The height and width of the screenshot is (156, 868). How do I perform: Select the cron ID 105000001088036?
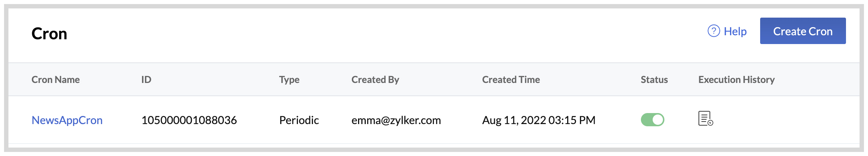coord(189,120)
